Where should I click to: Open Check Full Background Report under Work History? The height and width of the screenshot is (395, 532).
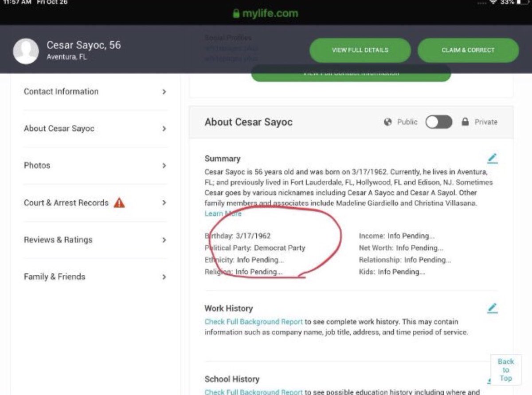(x=254, y=322)
